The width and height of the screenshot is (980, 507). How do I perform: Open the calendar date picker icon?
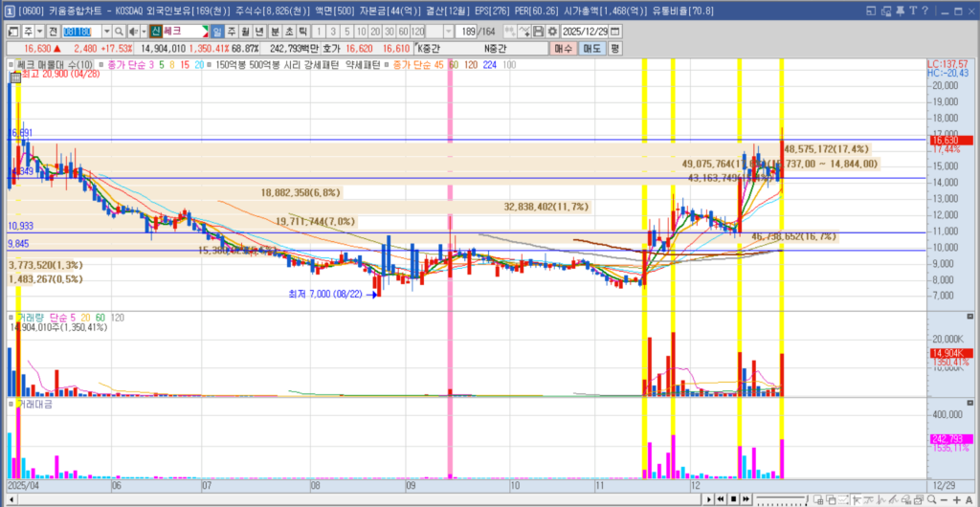(614, 32)
